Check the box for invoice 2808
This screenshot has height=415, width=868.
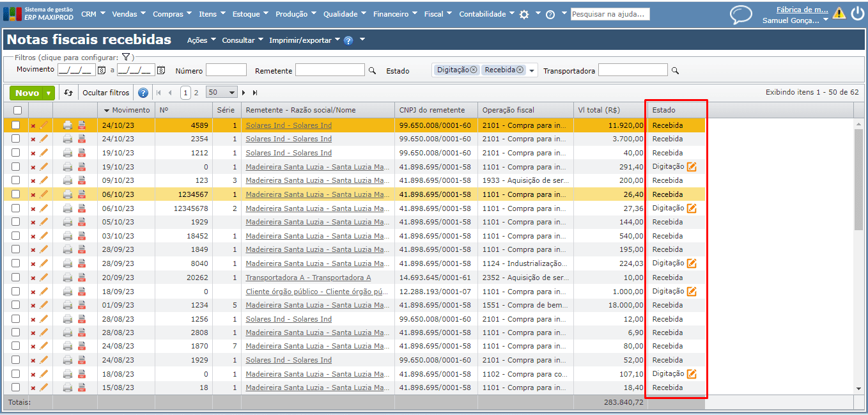coord(16,333)
